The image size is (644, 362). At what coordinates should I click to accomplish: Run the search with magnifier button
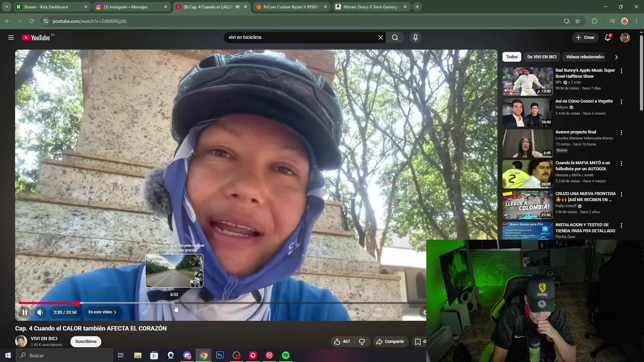tap(395, 37)
